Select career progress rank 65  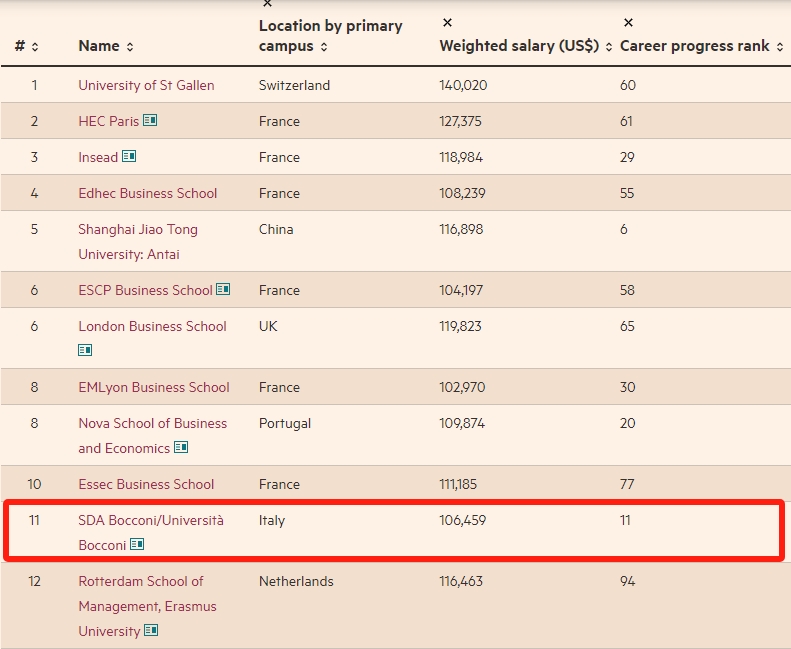click(628, 326)
